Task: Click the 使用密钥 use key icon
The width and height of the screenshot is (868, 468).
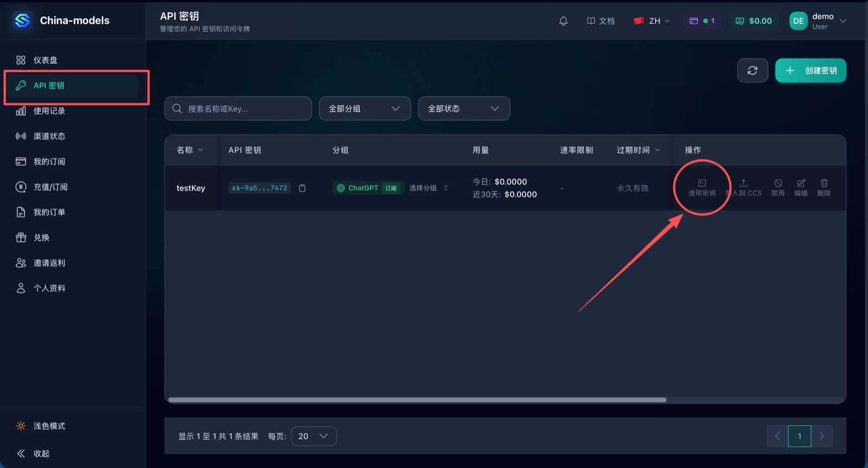Action: click(x=702, y=188)
